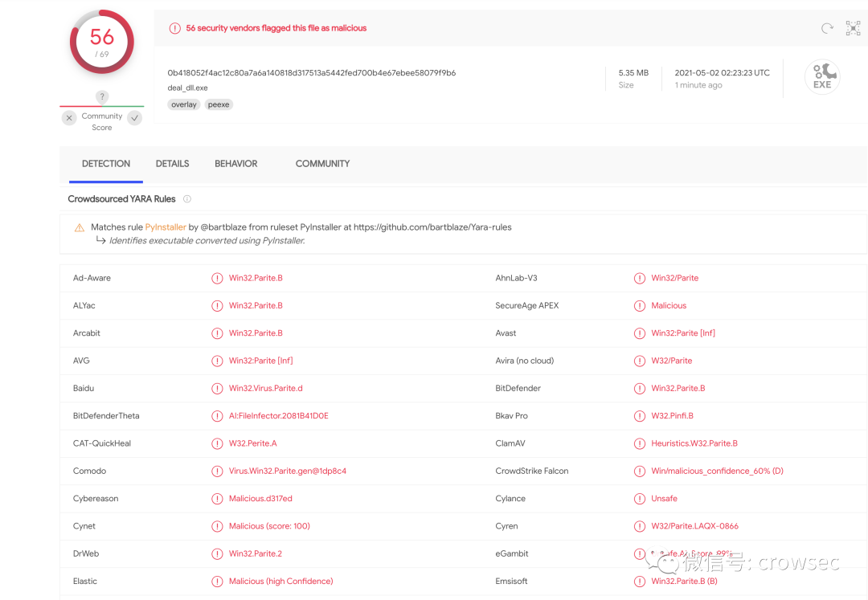Screen dimensions: 868x600
Task: Click the alert icon in the SecureAge APEX row
Action: pyautogui.click(x=640, y=306)
